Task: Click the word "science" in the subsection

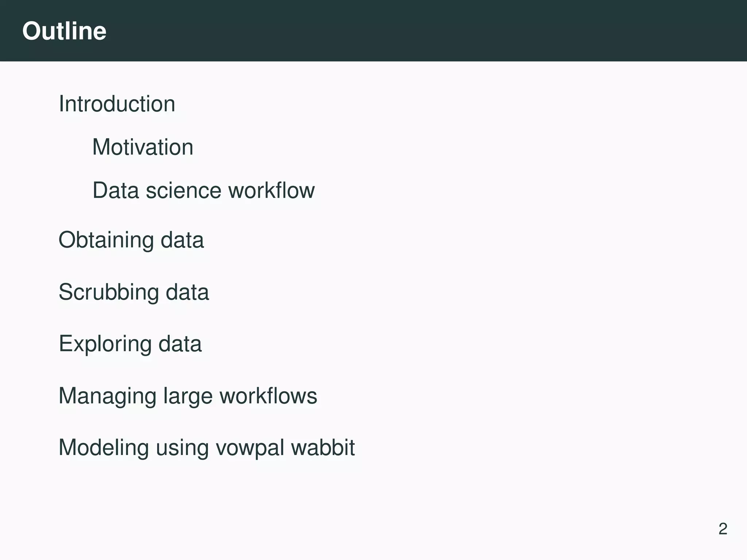Action: 183,191
